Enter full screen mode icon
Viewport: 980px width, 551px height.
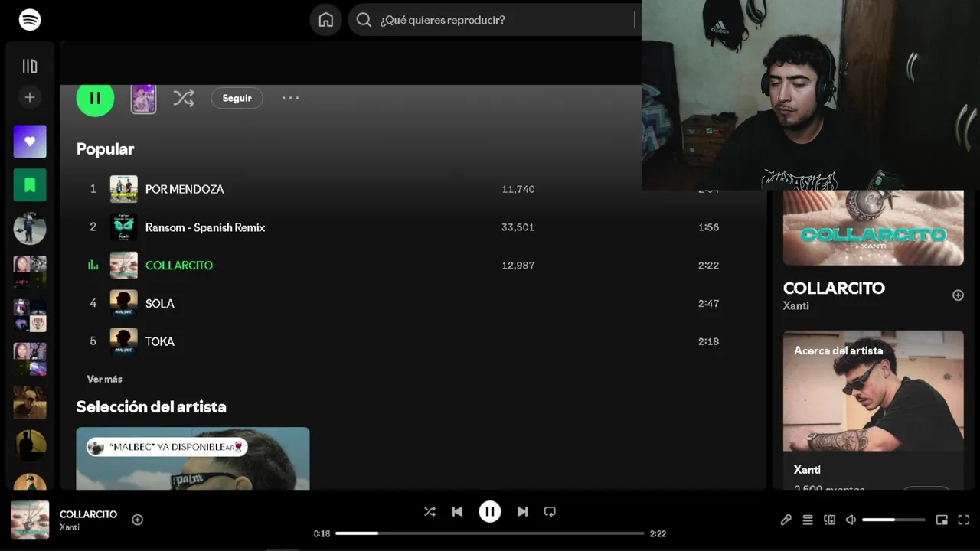pos(964,520)
